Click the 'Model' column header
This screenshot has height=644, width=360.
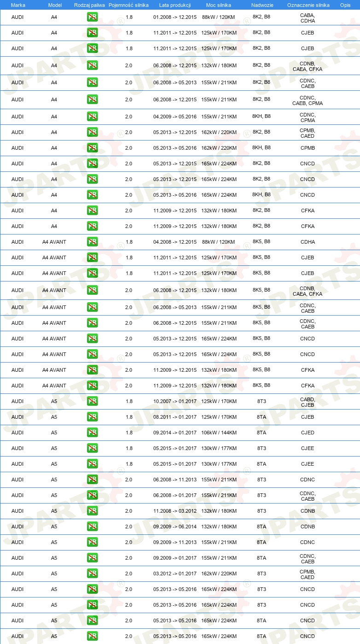click(x=55, y=5)
